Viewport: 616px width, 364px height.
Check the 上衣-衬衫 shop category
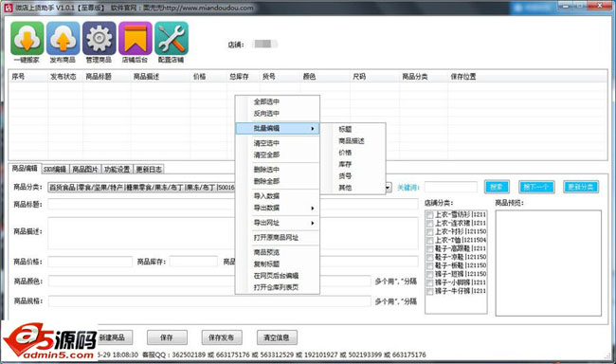point(430,232)
